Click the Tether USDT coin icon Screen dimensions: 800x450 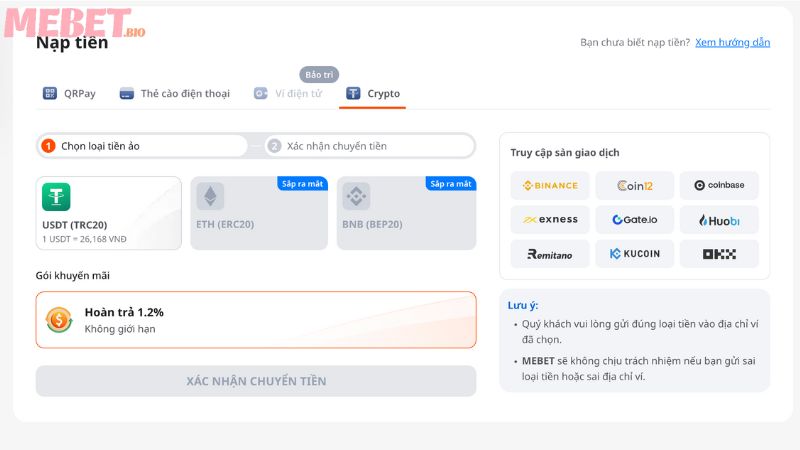(x=56, y=197)
